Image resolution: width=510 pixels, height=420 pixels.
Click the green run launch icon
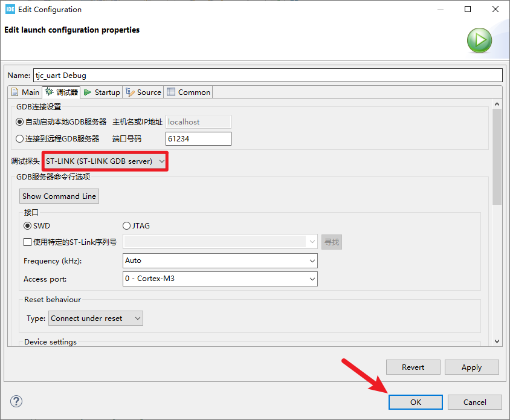click(479, 40)
